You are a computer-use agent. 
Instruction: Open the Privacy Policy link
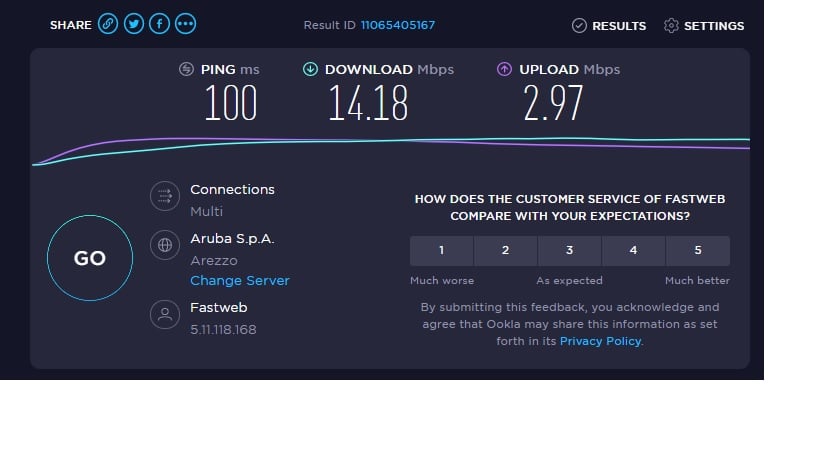600,342
